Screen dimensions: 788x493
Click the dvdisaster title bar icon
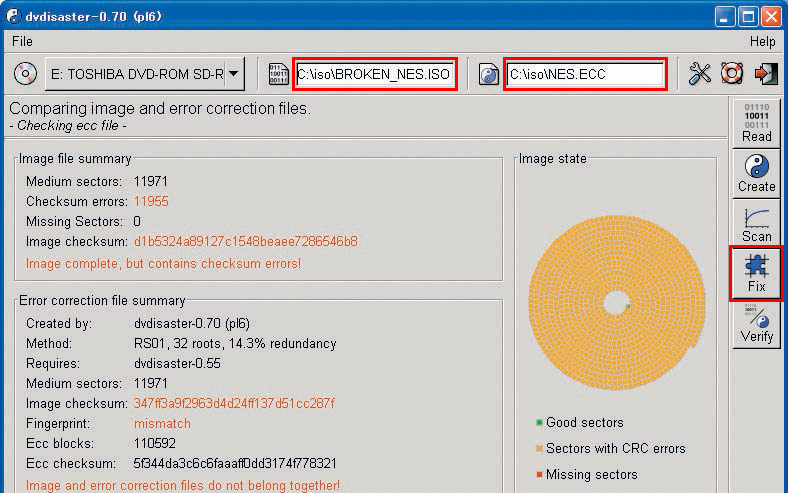coord(14,16)
